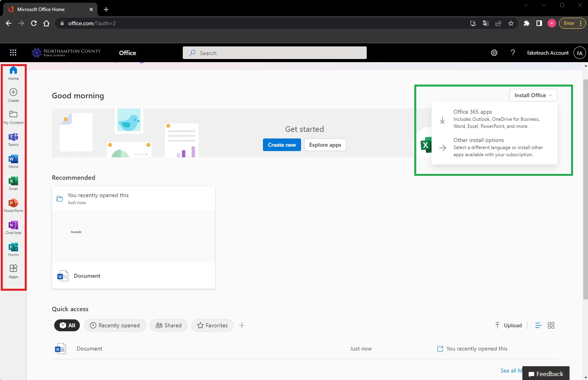Click the Search box
588x380 pixels.
[x=275, y=53]
